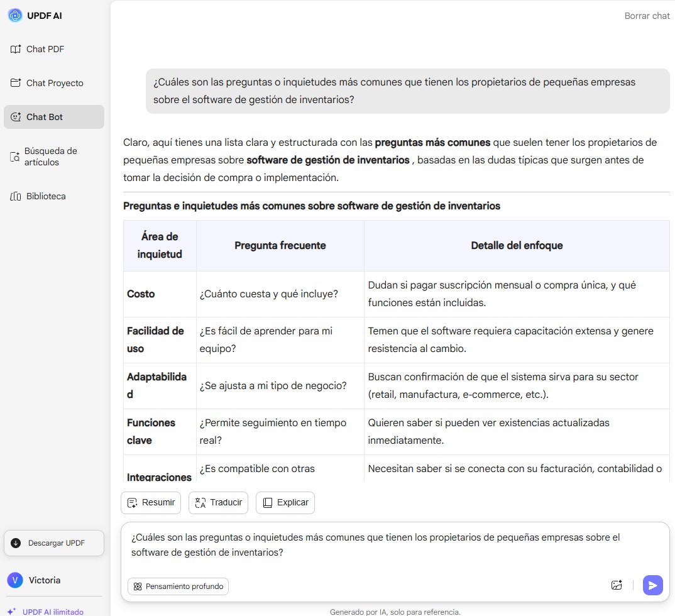Viewport: 675px width, 616px height.
Task: Click the Funciones clave cell
Action: click(160, 431)
